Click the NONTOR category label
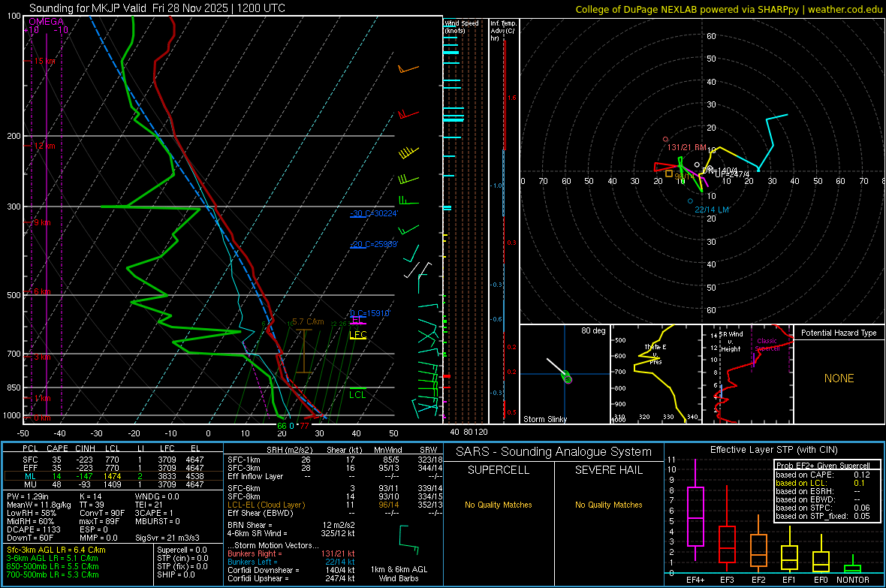This screenshot has width=886, height=588. pos(853,580)
